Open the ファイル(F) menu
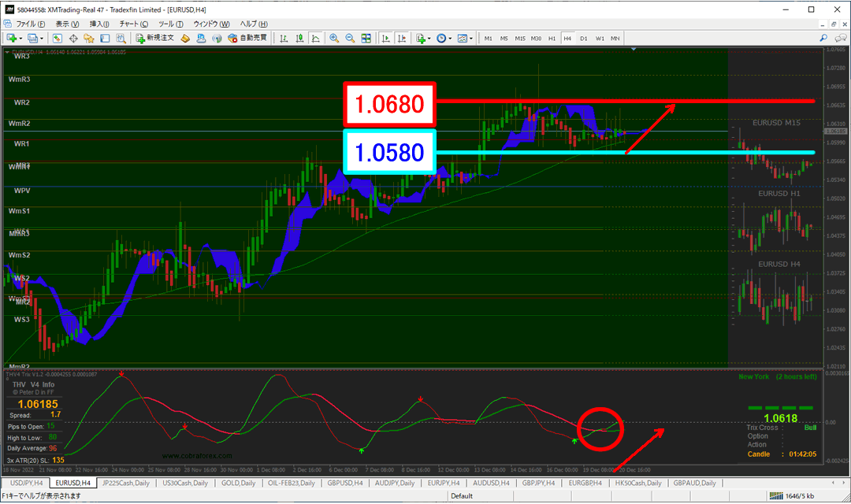Screen dimensions: 851x504 (31, 24)
